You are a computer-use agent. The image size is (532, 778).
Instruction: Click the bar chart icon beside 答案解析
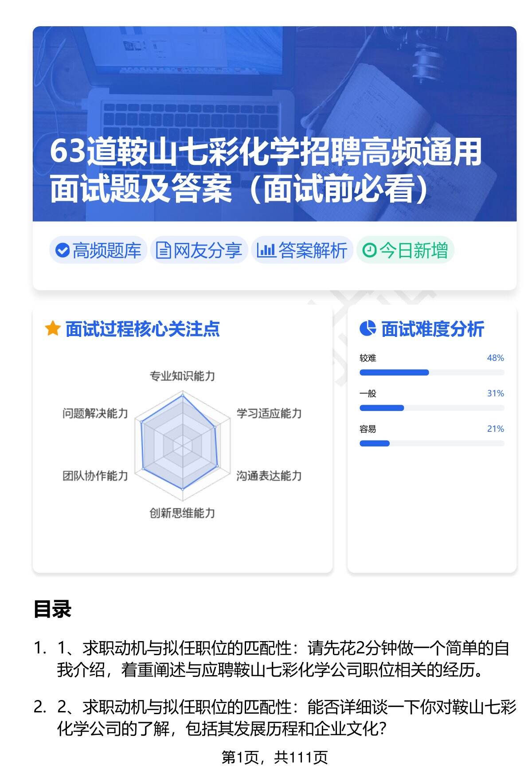(x=266, y=250)
